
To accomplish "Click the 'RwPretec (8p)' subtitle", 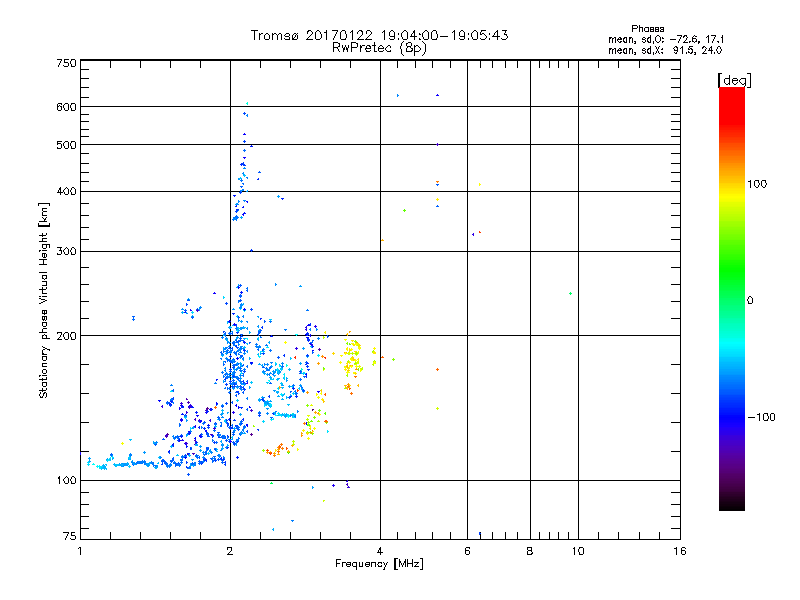I will pos(379,48).
